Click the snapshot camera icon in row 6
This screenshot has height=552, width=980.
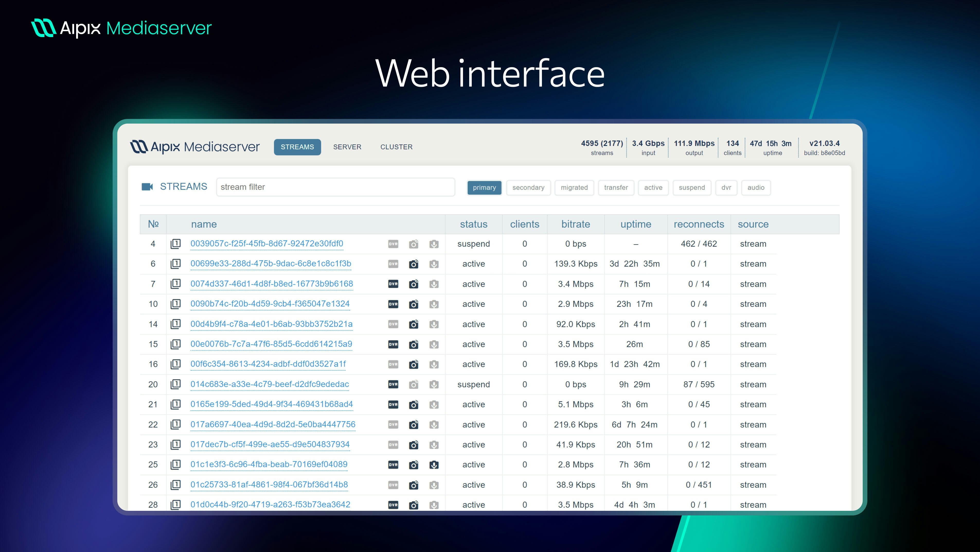[414, 264]
